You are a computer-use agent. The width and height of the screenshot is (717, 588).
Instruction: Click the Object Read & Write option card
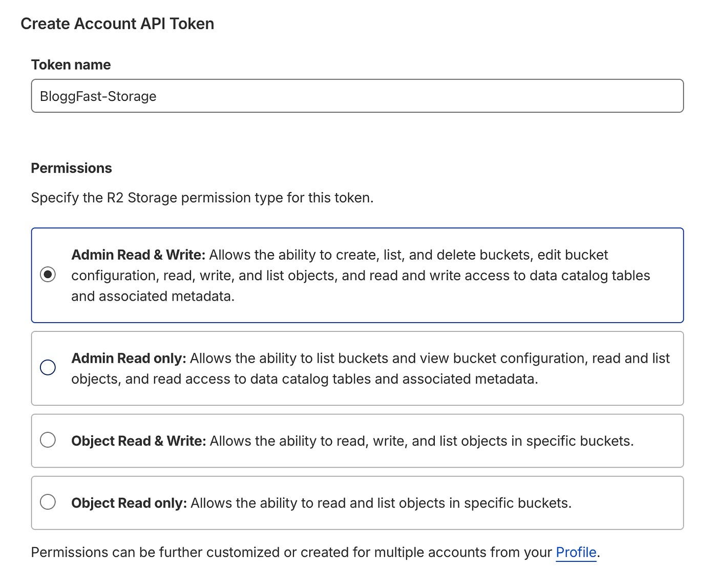pos(358,440)
